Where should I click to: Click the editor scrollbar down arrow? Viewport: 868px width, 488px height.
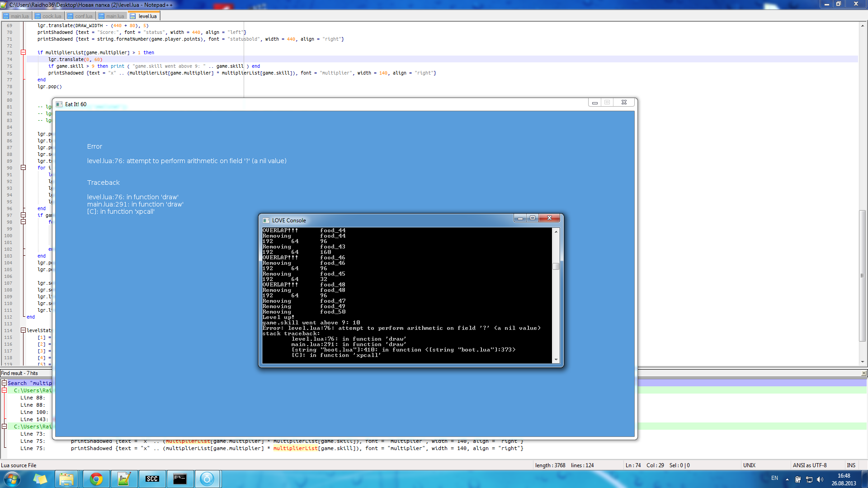coord(863,361)
